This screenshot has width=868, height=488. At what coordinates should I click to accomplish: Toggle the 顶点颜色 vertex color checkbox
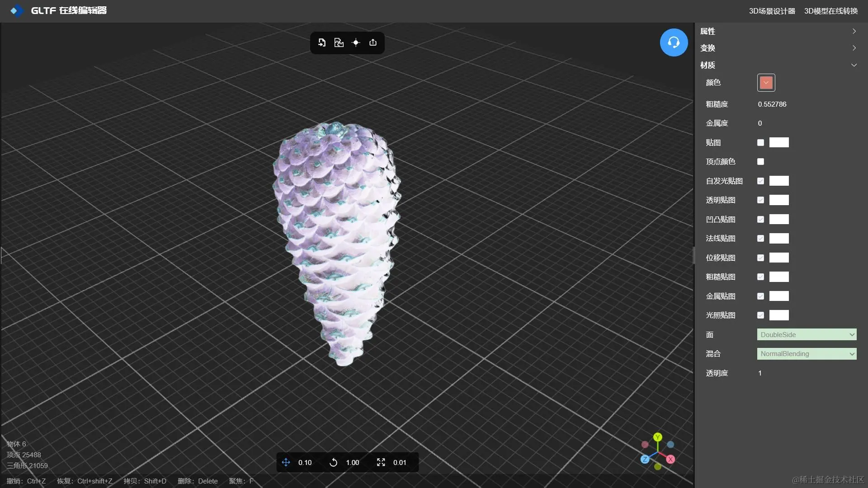click(x=760, y=161)
